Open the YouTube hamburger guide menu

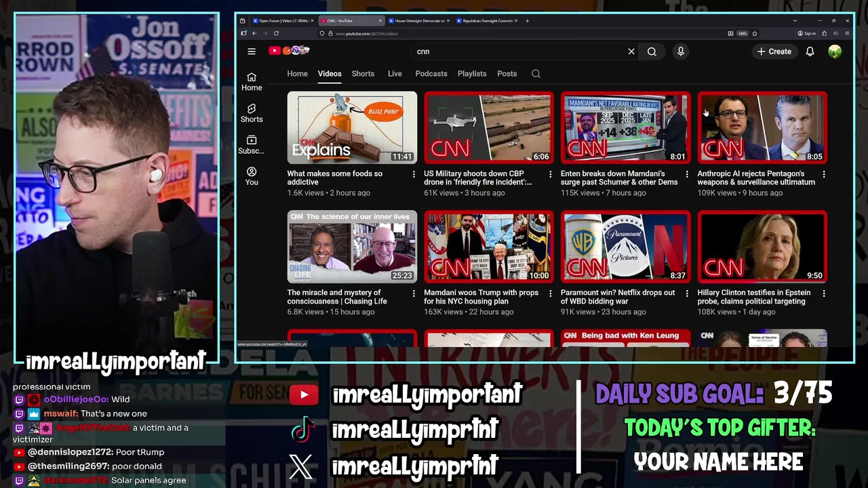pyautogui.click(x=252, y=52)
